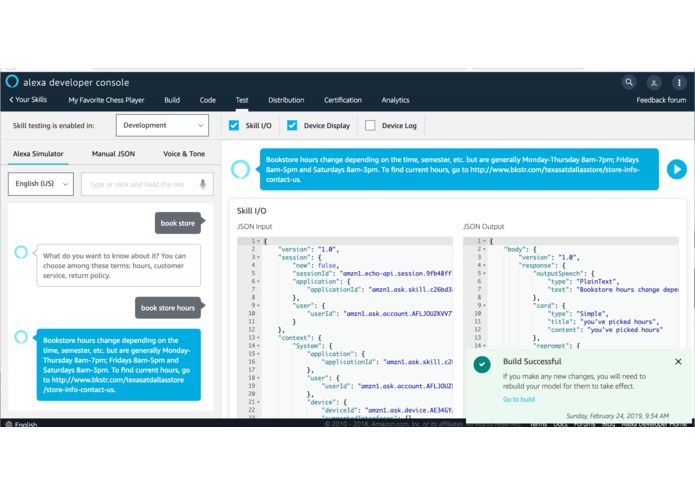695x494 pixels.
Task: Open the English (US) language dropdown
Action: [41, 183]
